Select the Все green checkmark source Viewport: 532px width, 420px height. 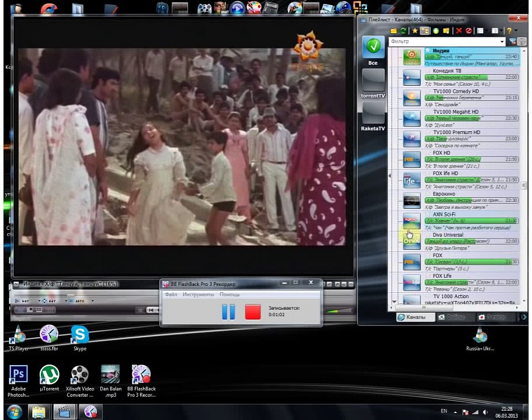373,51
